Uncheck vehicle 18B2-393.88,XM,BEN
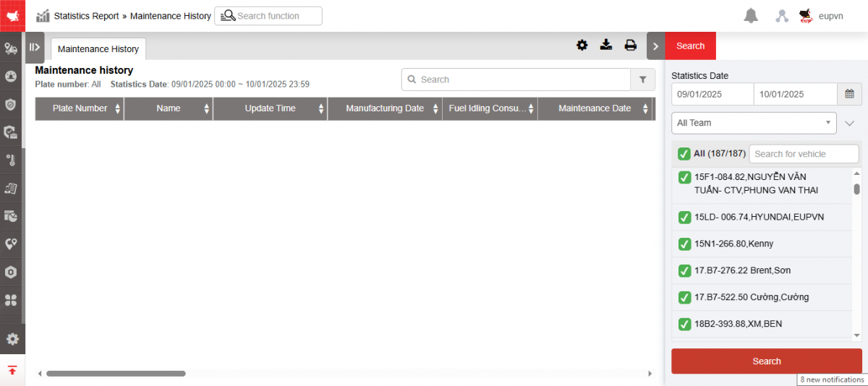The height and width of the screenshot is (386, 868). [684, 324]
